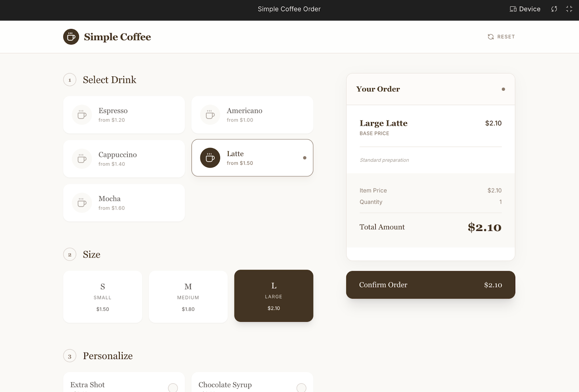
Task: Toggle the Extra Shot add-on
Action: click(124, 382)
